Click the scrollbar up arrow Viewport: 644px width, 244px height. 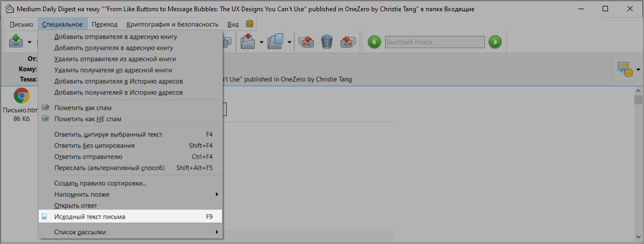[x=638, y=90]
